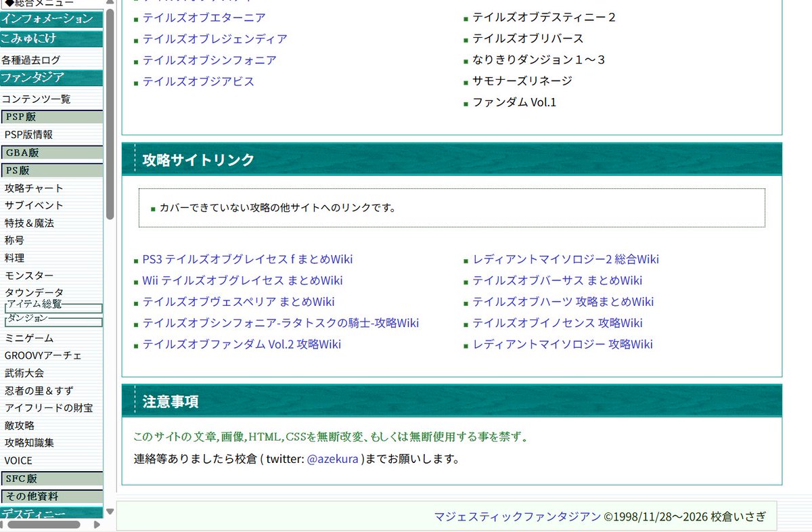
Task: Open テイルズオブファンダム Vol.2 攻略Wiki
Action: pos(242,345)
